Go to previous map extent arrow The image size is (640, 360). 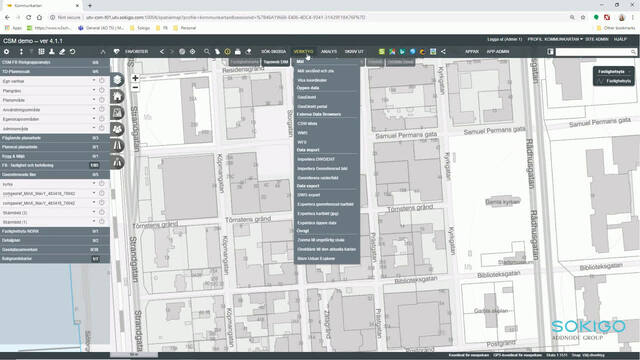[x=162, y=52]
